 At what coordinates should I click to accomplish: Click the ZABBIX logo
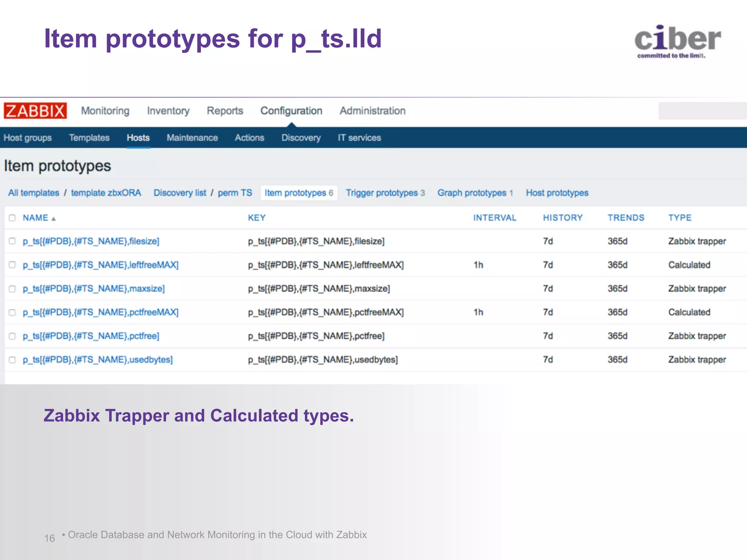click(x=35, y=110)
